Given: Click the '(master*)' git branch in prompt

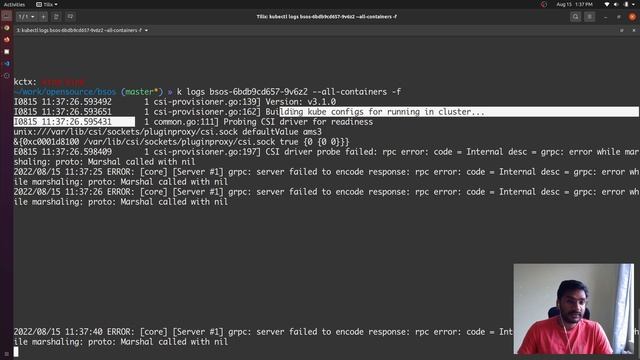Looking at the screenshot, I should (x=142, y=92).
